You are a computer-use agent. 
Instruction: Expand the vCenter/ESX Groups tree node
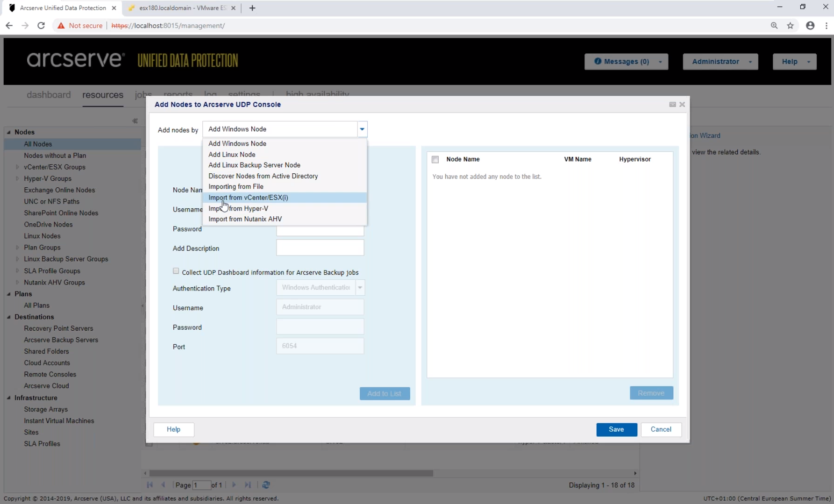(x=18, y=167)
